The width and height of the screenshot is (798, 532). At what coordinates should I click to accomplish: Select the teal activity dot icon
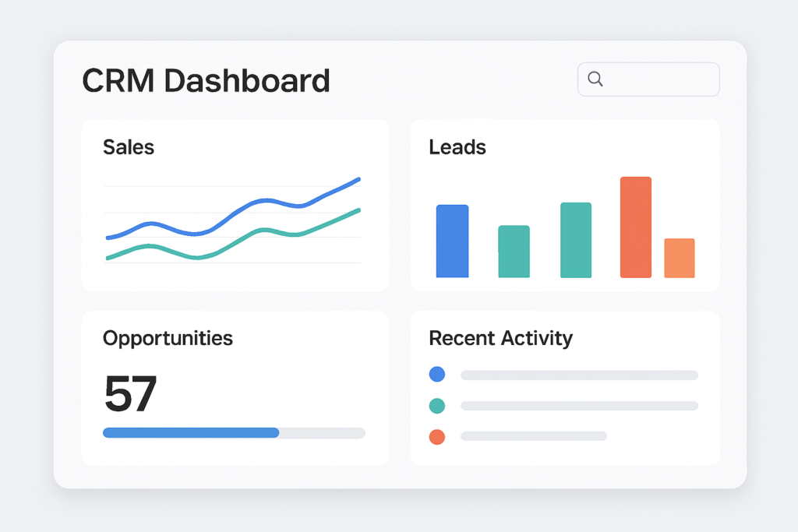point(437,405)
